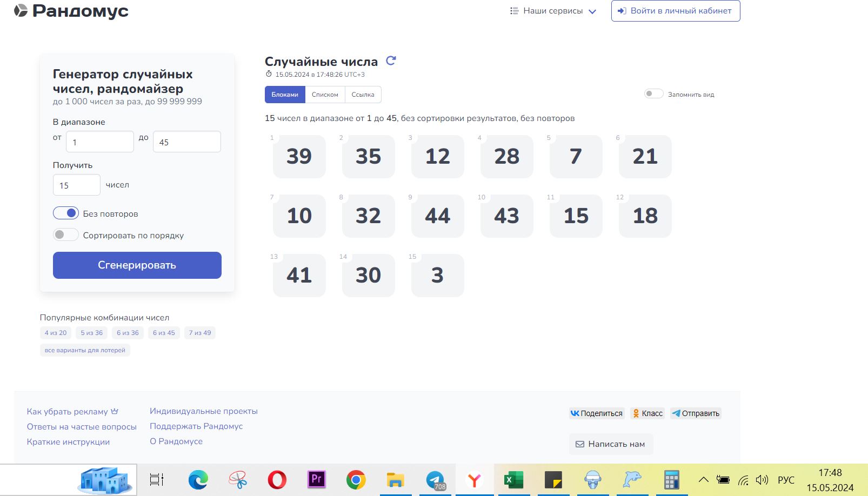Viewport: 868px width, 496px height.
Task: Open Microsoft Edge from the taskbar
Action: tap(198, 479)
